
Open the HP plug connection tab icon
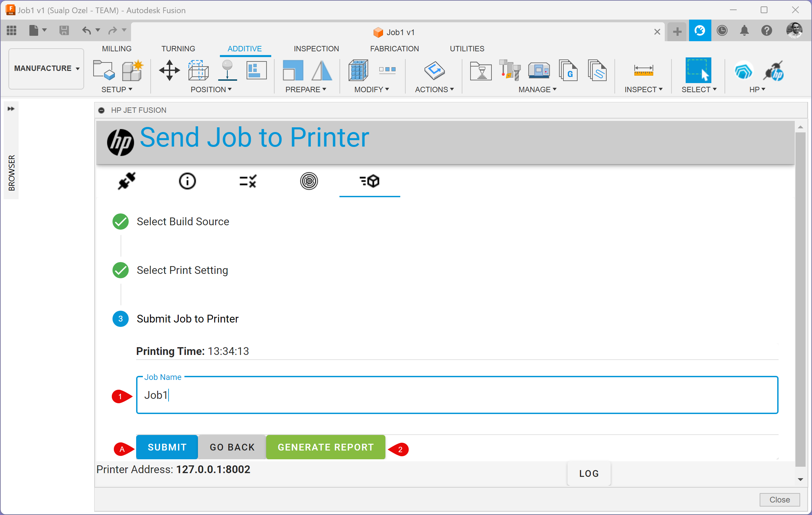(x=127, y=181)
